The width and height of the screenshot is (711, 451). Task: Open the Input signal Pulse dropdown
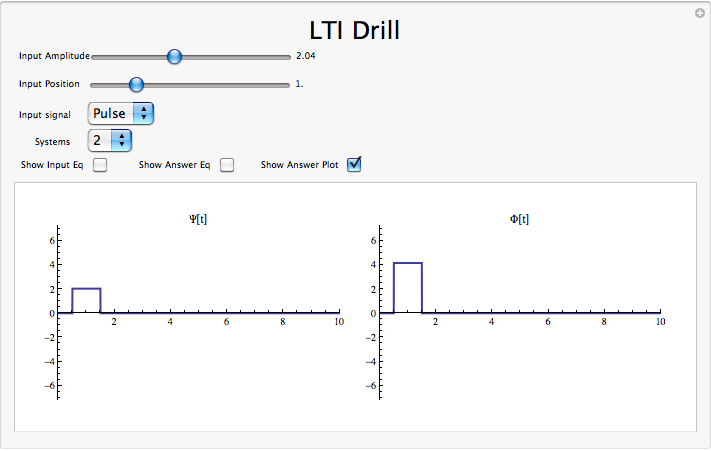tap(121, 114)
